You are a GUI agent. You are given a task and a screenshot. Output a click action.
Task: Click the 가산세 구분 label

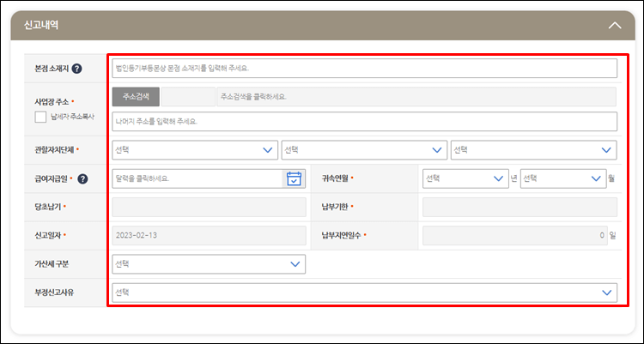(x=52, y=264)
